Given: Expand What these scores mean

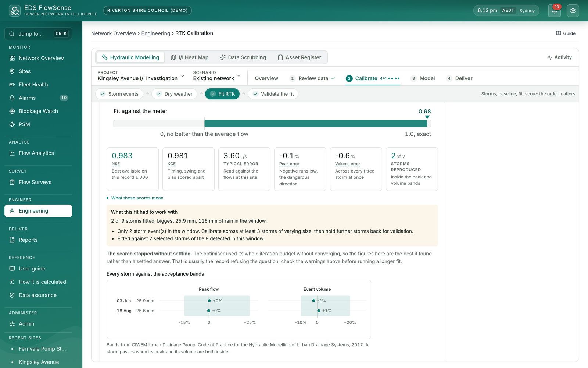Looking at the screenshot, I should tap(135, 198).
